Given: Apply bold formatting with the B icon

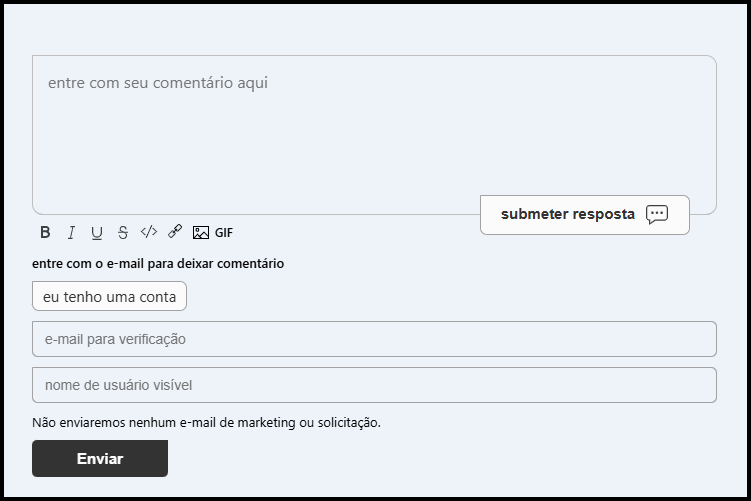Looking at the screenshot, I should point(45,232).
